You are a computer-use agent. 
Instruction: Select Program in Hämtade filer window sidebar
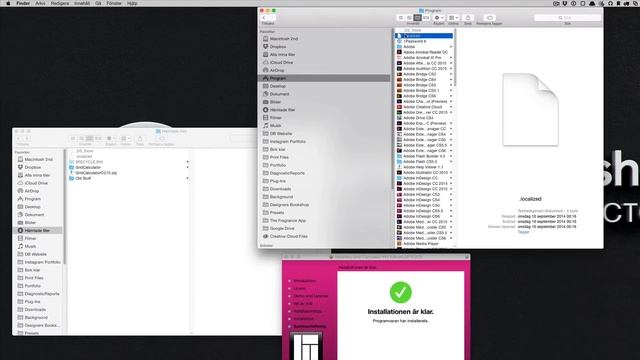pyautogui.click(x=33, y=199)
